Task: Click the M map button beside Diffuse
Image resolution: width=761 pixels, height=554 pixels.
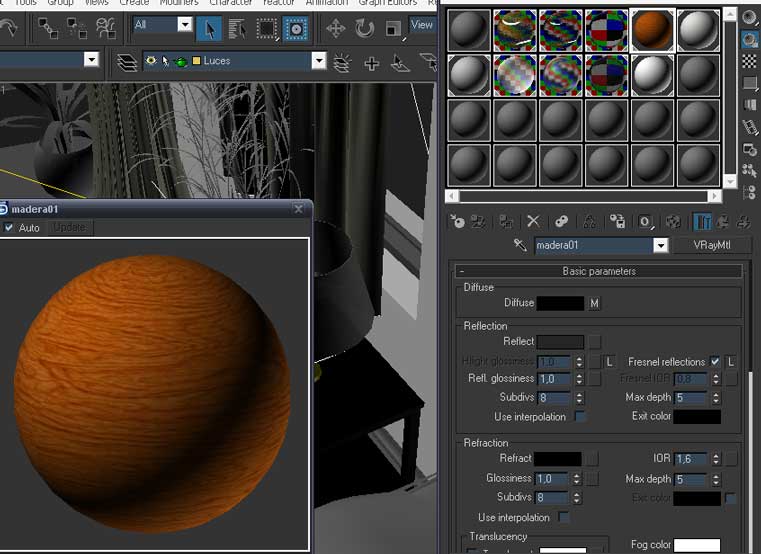Action: pos(594,303)
